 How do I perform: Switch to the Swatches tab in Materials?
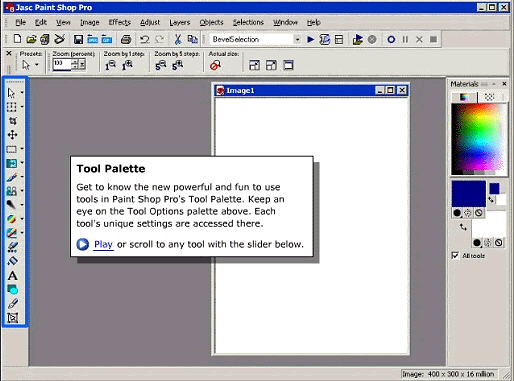click(x=489, y=97)
